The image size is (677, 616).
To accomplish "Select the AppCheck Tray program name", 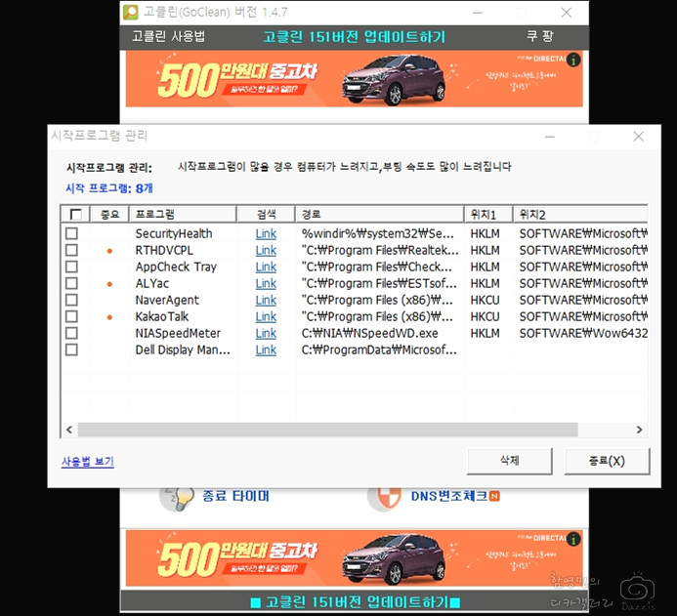I will (x=176, y=267).
